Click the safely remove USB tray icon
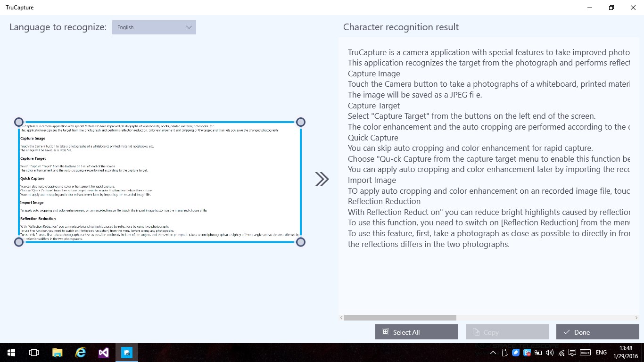Image resolution: width=644 pixels, height=362 pixels. [504, 353]
